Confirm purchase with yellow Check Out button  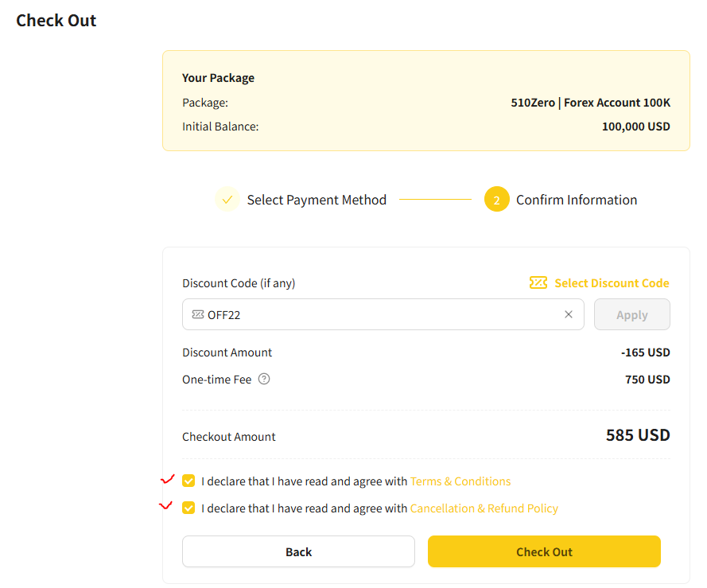(544, 551)
